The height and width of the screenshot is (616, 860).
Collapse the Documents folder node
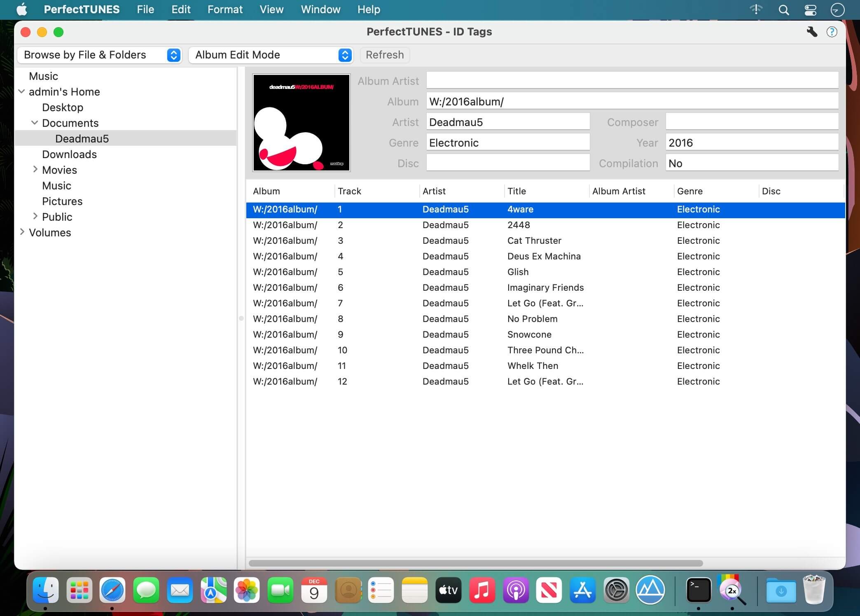coord(35,123)
